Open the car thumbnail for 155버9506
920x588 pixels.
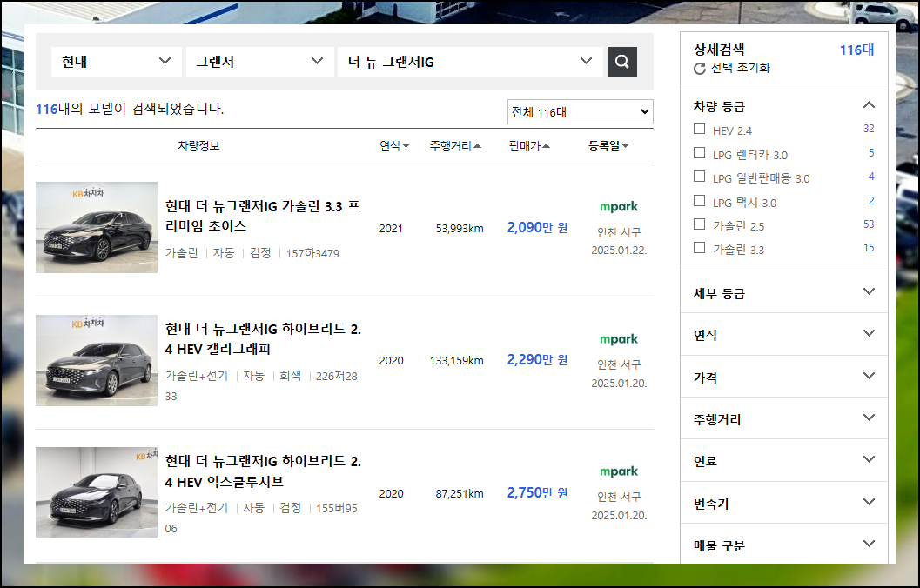coord(97,493)
